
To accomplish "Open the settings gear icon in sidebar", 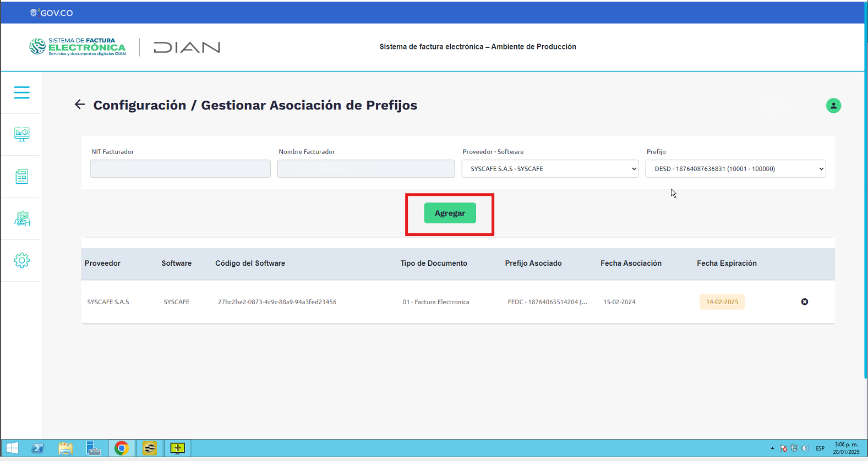I will [x=22, y=261].
